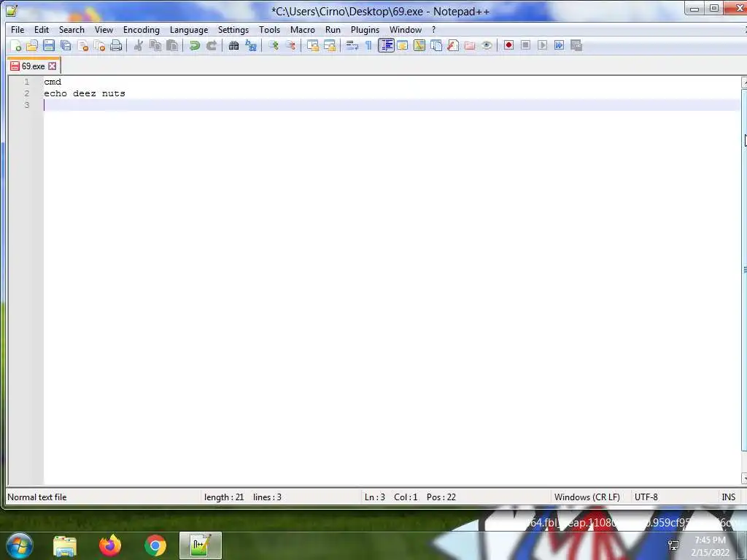Open the Settings menu
747x560 pixels.
[233, 29]
